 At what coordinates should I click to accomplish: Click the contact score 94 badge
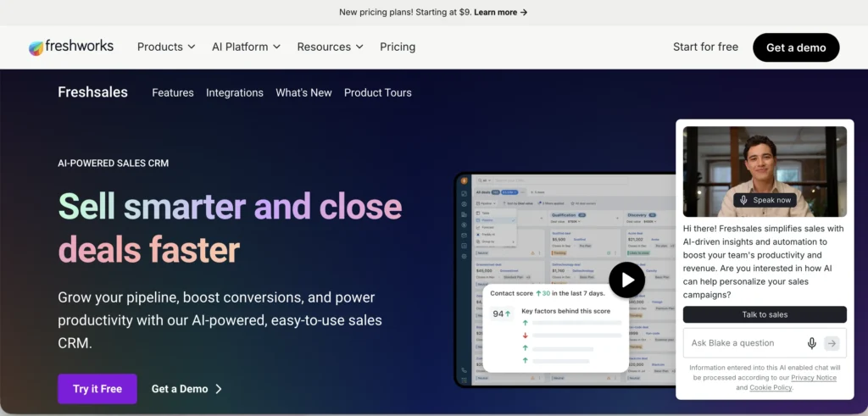[502, 313]
